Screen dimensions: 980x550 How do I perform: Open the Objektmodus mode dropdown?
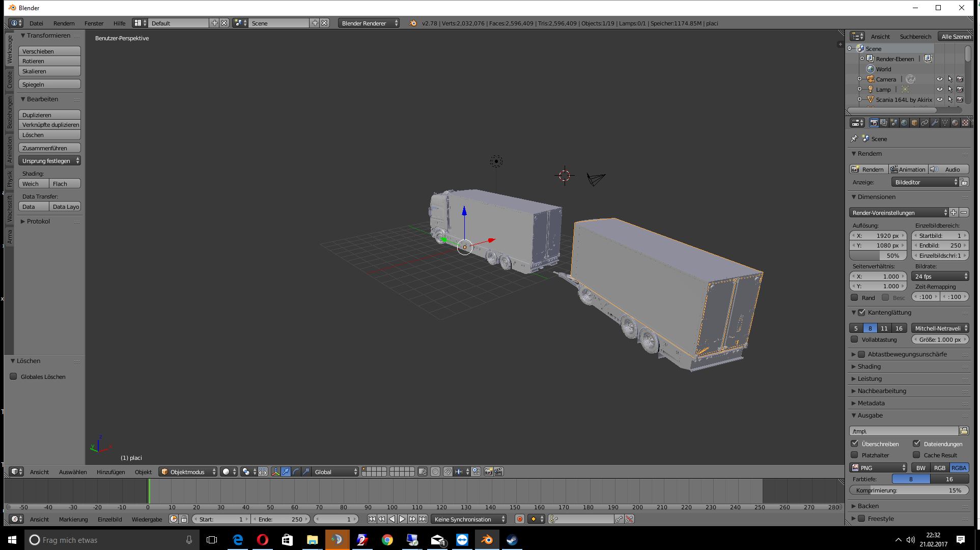[x=188, y=472]
